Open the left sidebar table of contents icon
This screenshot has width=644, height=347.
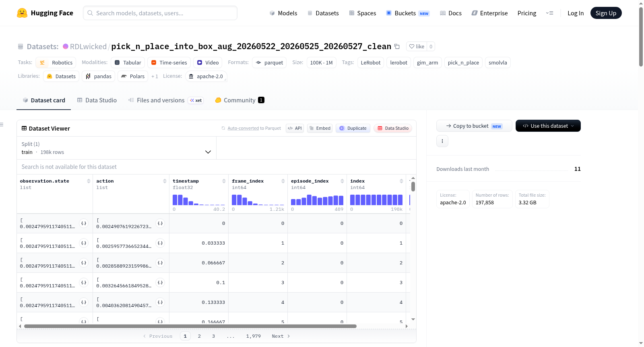[x=2, y=125]
